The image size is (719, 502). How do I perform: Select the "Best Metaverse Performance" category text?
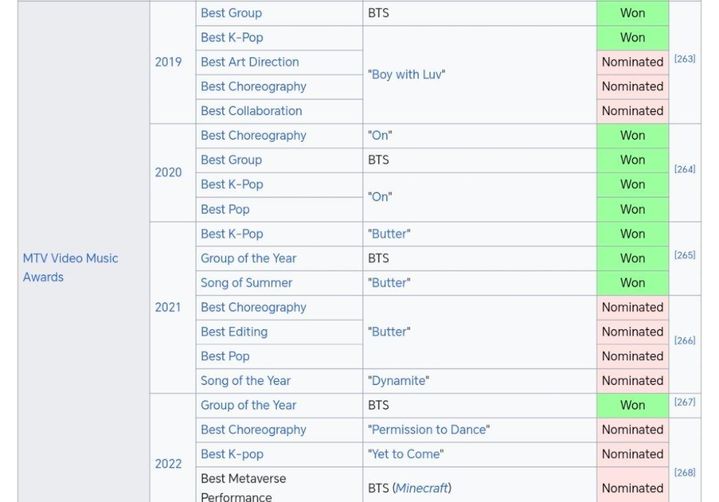[x=243, y=488]
